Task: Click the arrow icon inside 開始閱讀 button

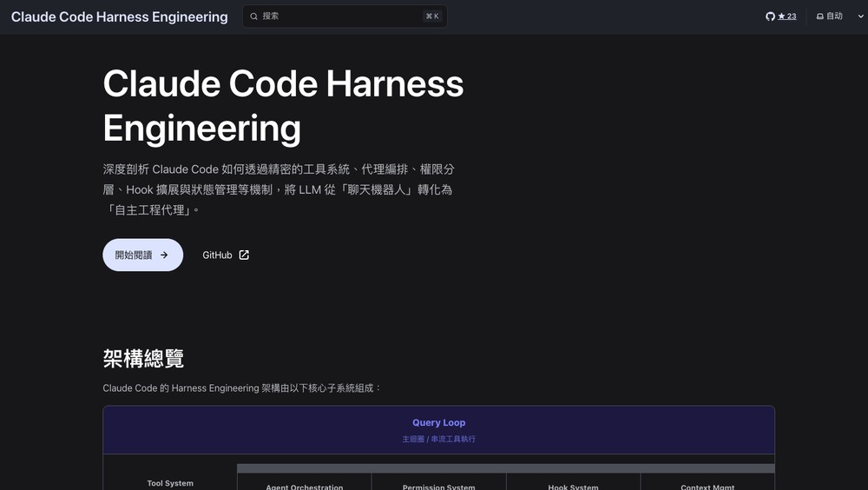Action: click(164, 255)
